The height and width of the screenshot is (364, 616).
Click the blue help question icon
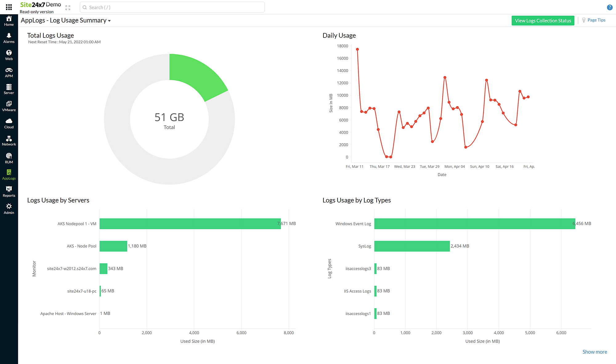tap(610, 7)
